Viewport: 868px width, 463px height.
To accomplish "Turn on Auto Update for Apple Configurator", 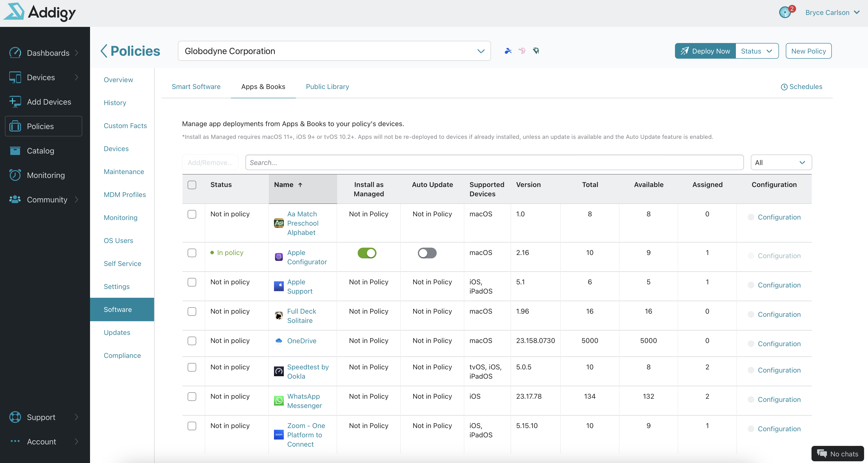I will 427,253.
